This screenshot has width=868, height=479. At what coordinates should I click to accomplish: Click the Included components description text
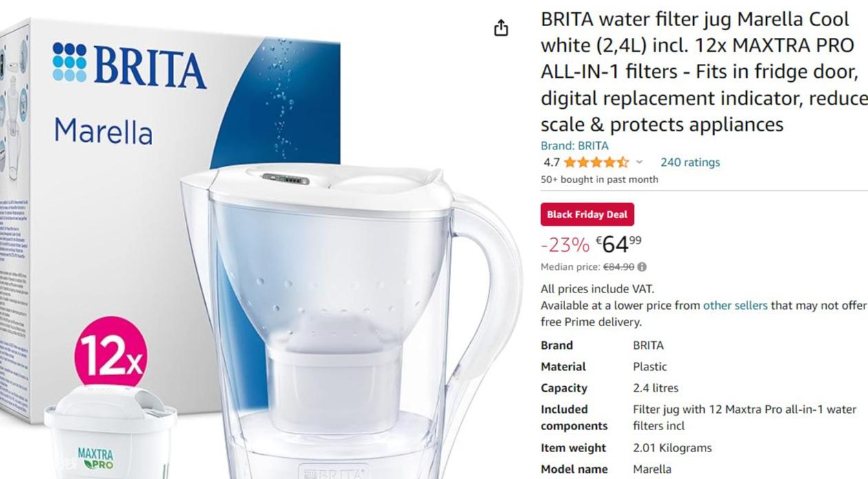744,418
